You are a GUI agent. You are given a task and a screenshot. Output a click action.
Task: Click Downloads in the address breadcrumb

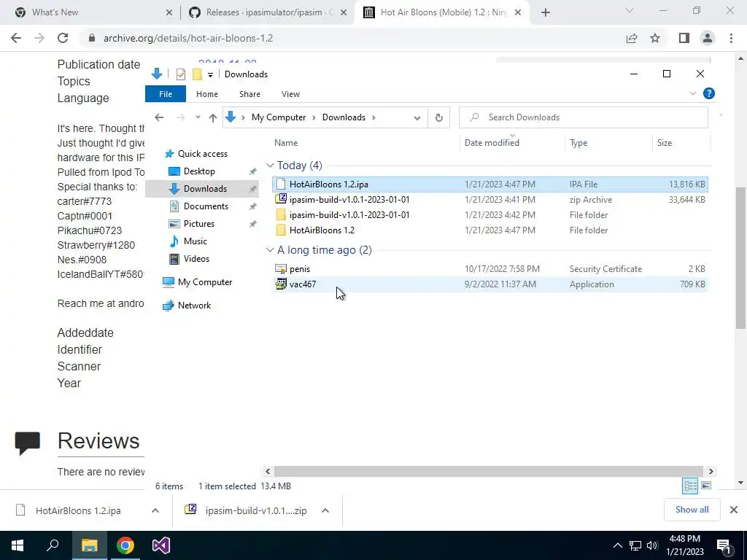(x=344, y=117)
